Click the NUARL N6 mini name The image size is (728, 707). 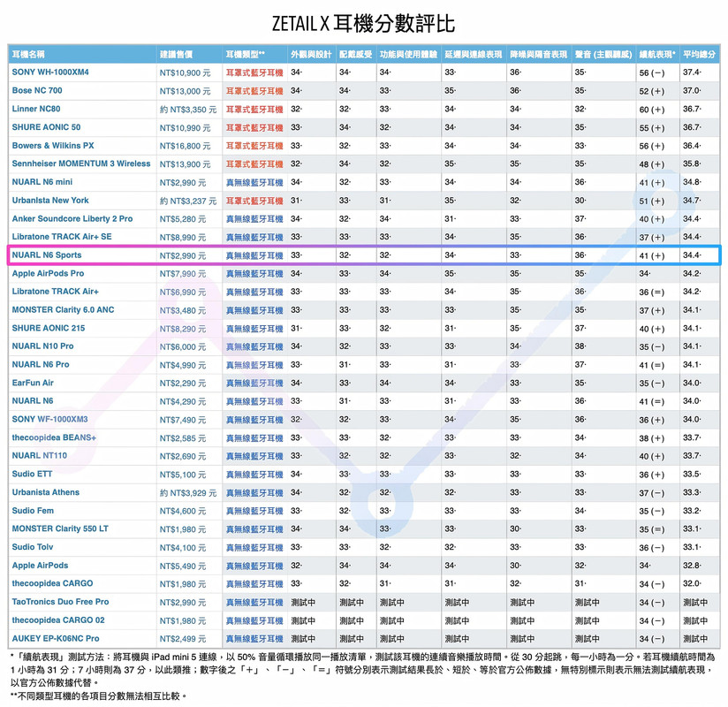click(x=42, y=182)
